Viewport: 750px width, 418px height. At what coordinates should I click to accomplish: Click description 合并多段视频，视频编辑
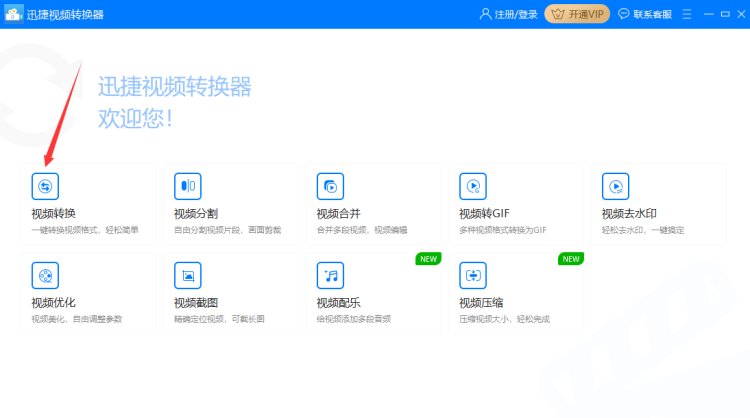pyautogui.click(x=362, y=230)
